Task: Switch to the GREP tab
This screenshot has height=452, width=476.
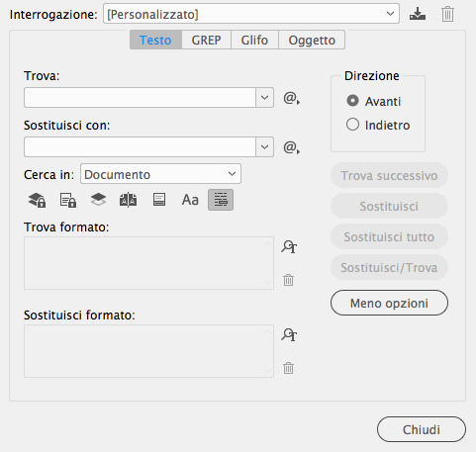Action: coord(206,40)
